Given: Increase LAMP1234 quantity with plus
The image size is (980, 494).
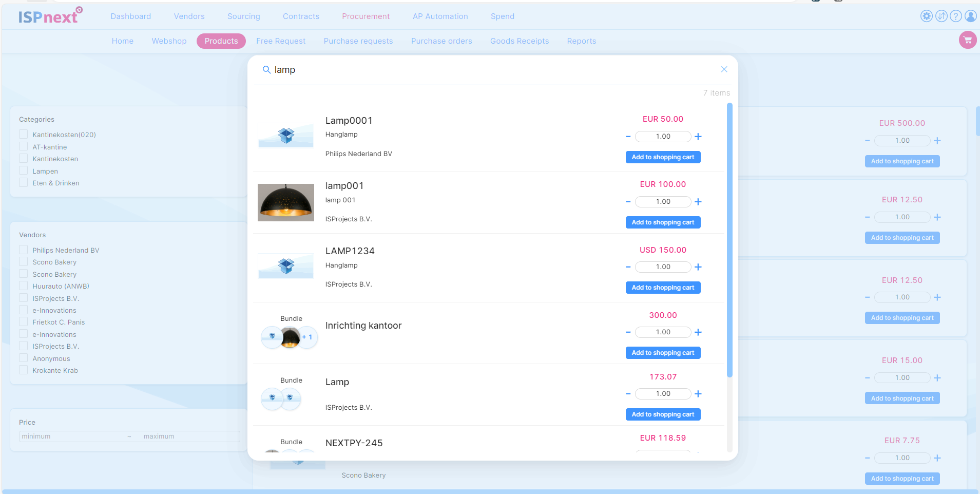Looking at the screenshot, I should (698, 267).
